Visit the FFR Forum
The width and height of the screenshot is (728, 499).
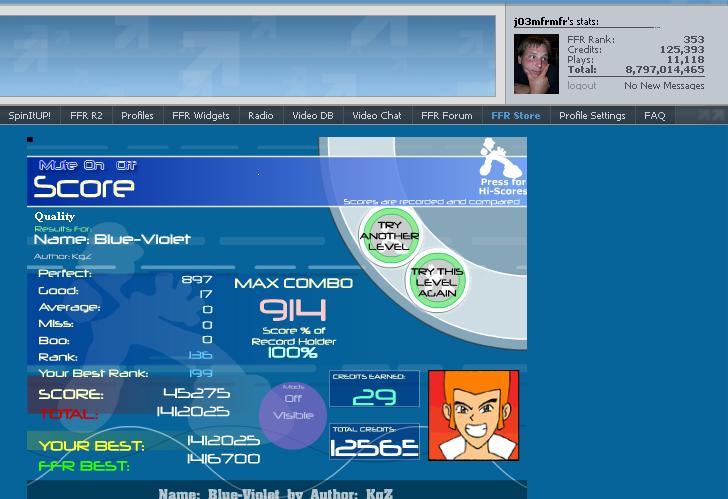tap(447, 116)
